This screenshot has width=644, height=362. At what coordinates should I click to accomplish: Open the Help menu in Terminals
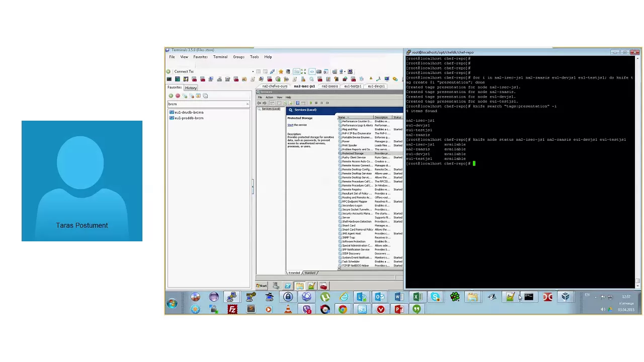pos(268,57)
